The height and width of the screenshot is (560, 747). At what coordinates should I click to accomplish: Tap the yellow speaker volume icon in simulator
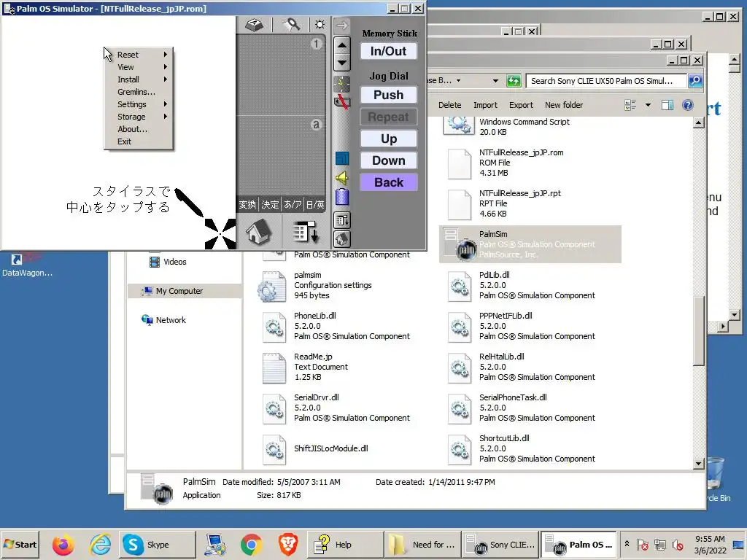pos(342,178)
